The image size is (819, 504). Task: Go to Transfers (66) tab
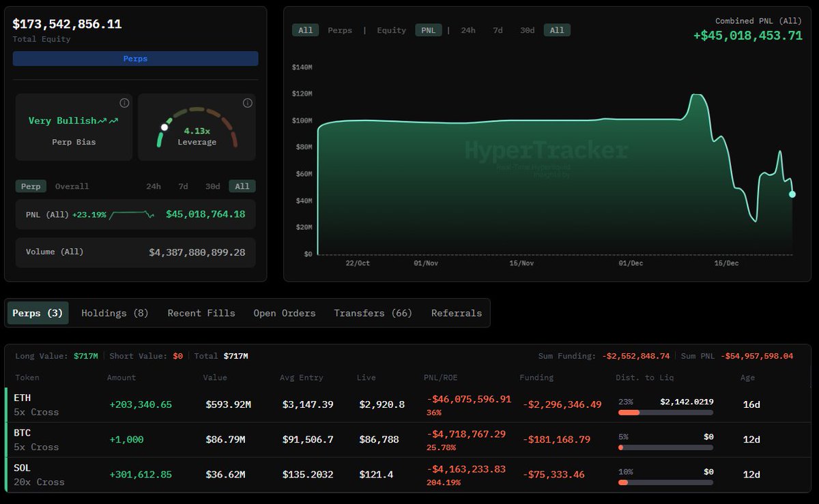pos(373,313)
